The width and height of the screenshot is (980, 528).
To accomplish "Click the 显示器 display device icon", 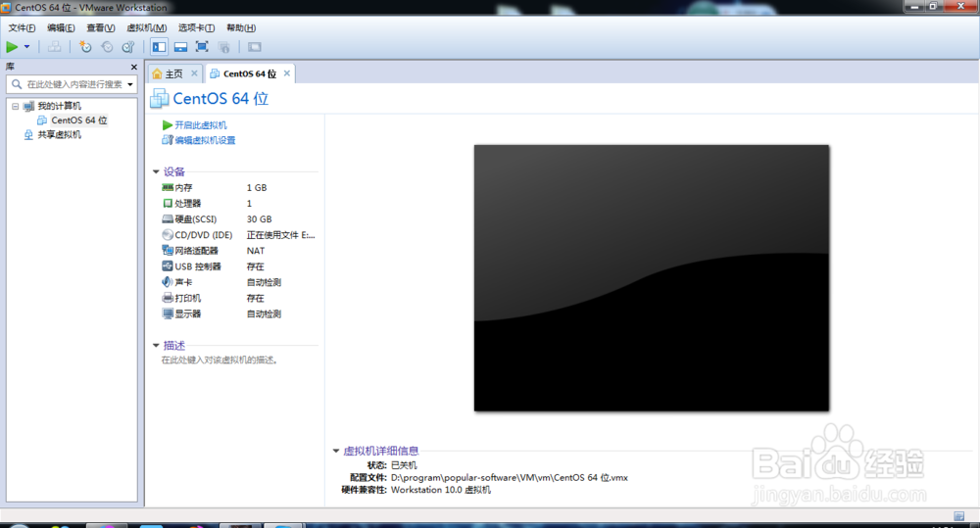I will pos(168,313).
